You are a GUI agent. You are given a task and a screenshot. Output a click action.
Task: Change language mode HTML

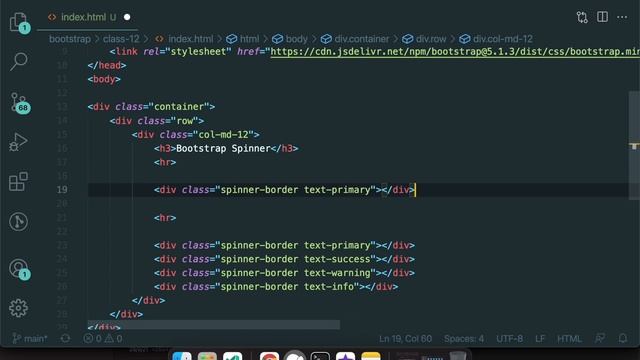569,339
